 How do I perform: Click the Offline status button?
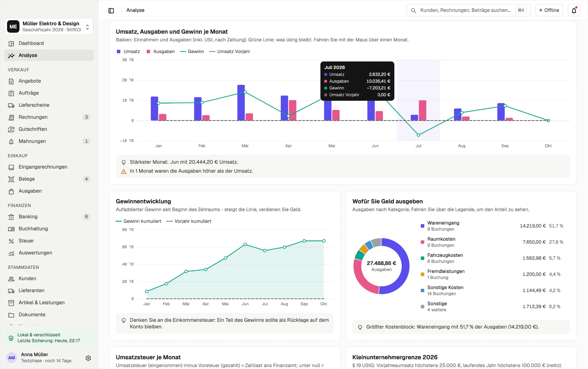549,10
